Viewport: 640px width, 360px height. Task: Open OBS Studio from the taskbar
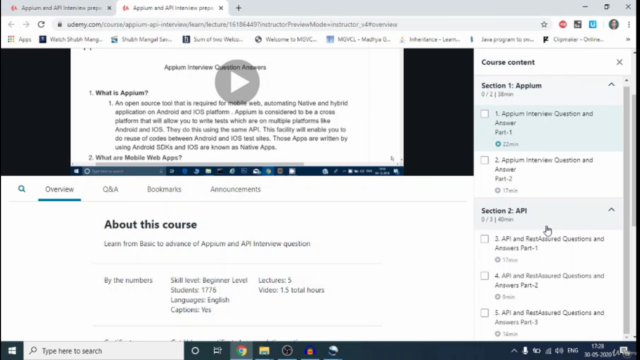[287, 351]
